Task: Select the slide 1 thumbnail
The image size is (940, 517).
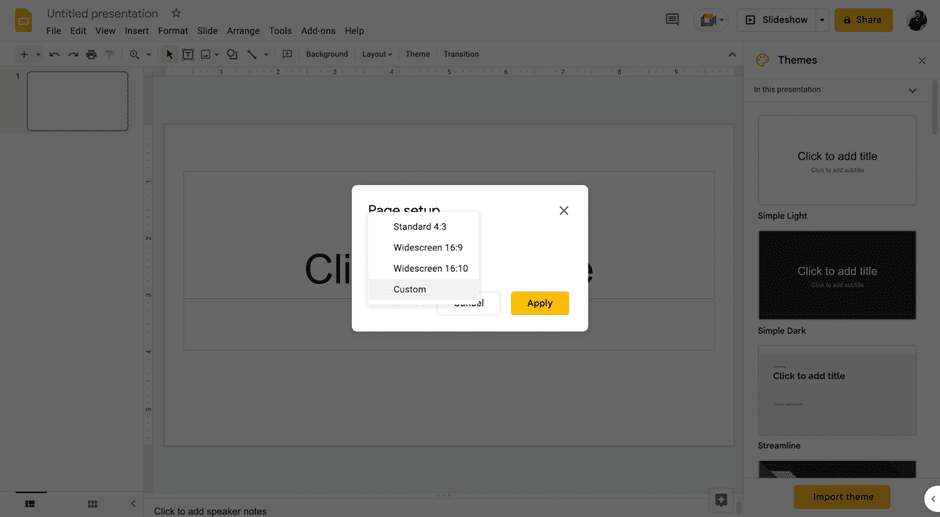Action: click(77, 101)
